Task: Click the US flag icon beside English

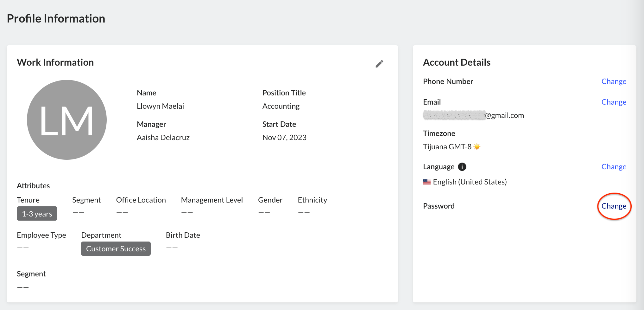Action: pos(427,182)
